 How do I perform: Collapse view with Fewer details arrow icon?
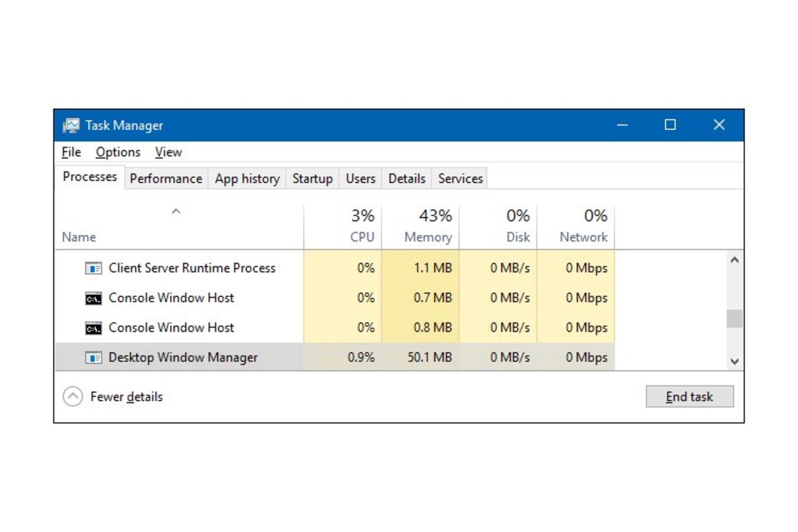coord(73,397)
